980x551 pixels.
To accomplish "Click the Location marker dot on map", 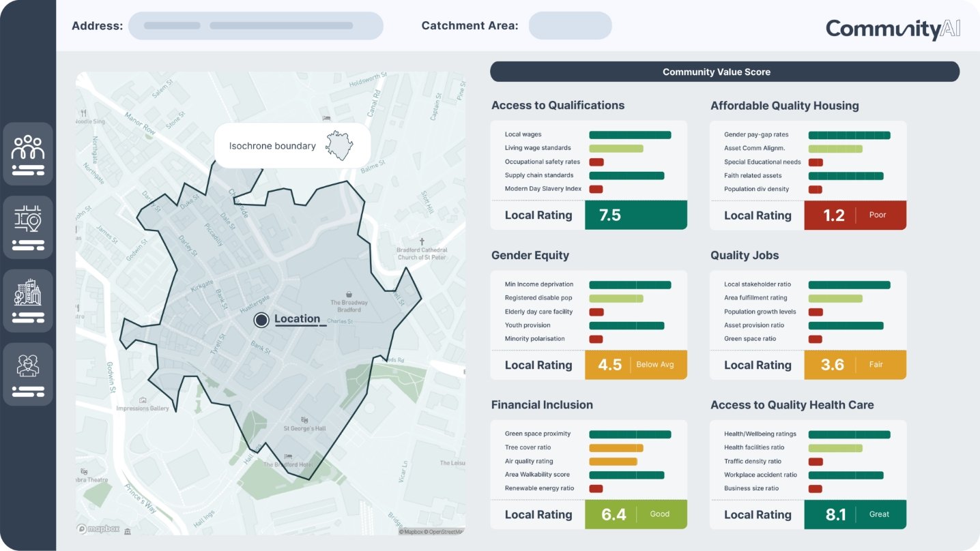I will point(261,320).
